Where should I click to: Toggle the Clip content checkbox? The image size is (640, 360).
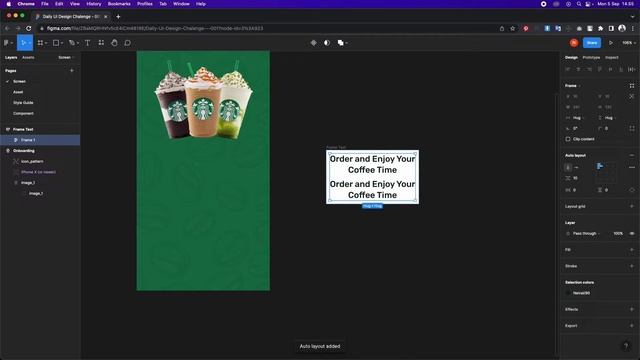tap(568, 139)
